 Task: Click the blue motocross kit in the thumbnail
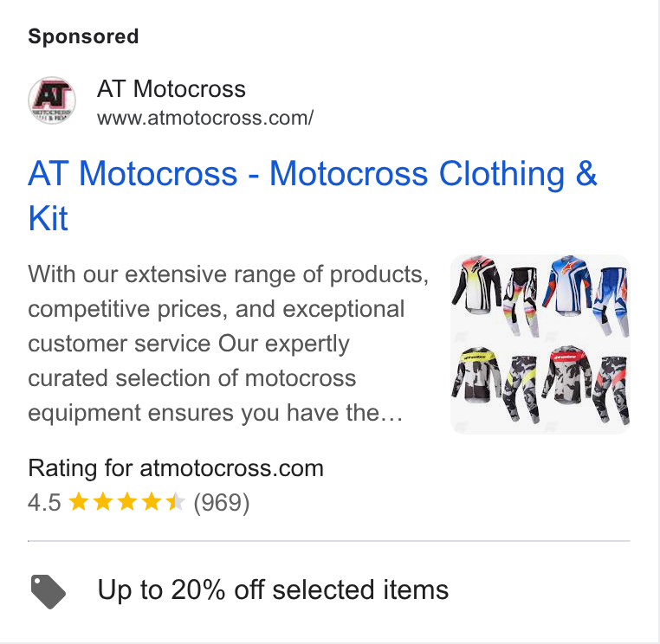point(586,295)
